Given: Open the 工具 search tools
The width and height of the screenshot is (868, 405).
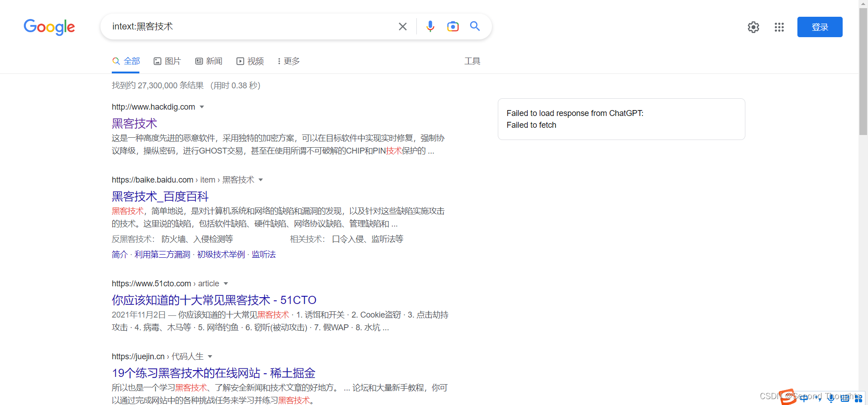Looking at the screenshot, I should click(x=472, y=61).
